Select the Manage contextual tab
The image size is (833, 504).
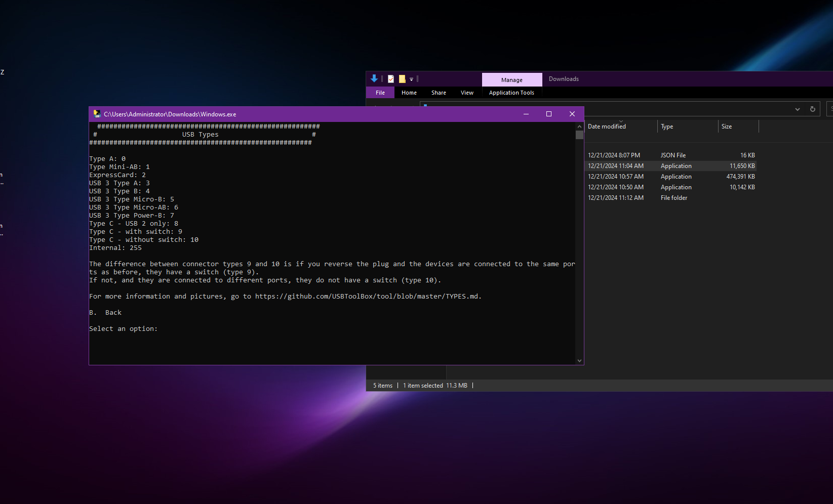[511, 80]
